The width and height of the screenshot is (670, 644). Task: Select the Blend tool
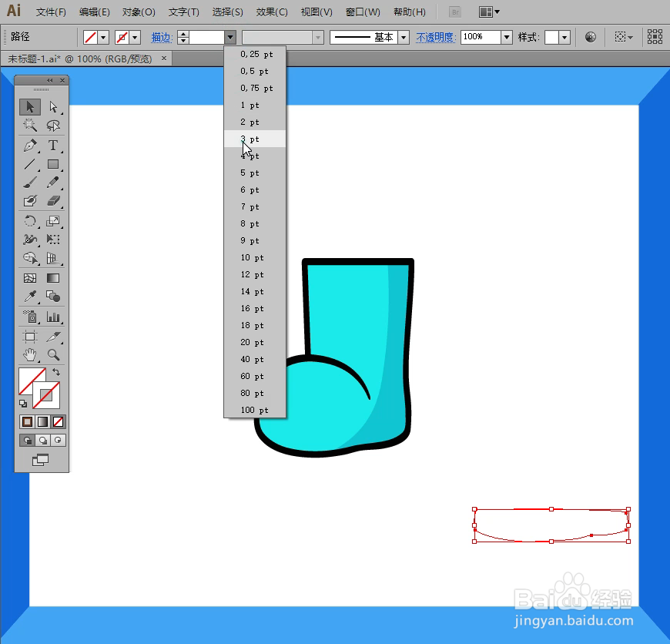(53, 296)
